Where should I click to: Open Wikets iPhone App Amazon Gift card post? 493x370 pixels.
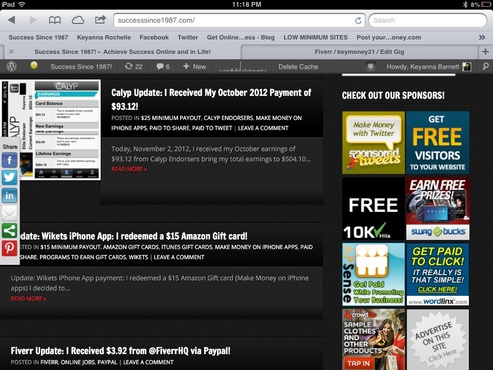coord(134,236)
